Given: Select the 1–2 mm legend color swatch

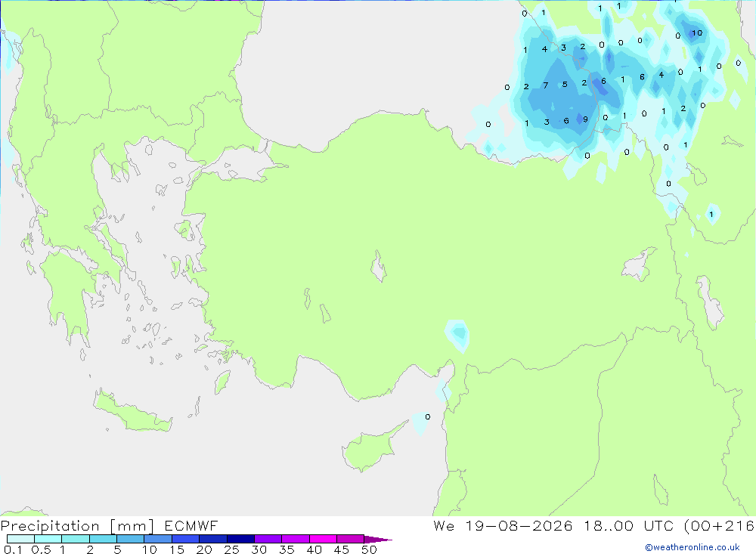Looking at the screenshot, I should pyautogui.click(x=75, y=539).
